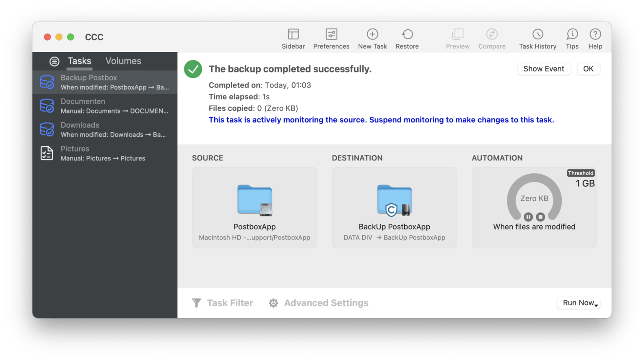The width and height of the screenshot is (644, 361).
Task: Click the Downloads task icon
Action: (x=47, y=129)
